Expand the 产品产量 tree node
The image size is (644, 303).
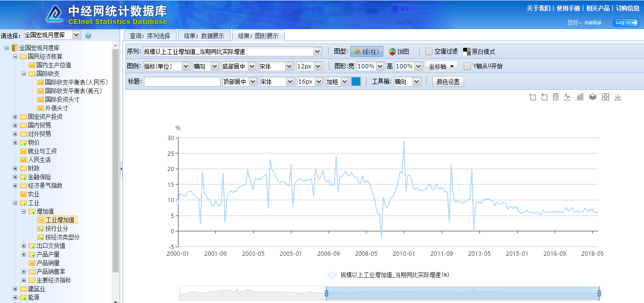(x=23, y=254)
